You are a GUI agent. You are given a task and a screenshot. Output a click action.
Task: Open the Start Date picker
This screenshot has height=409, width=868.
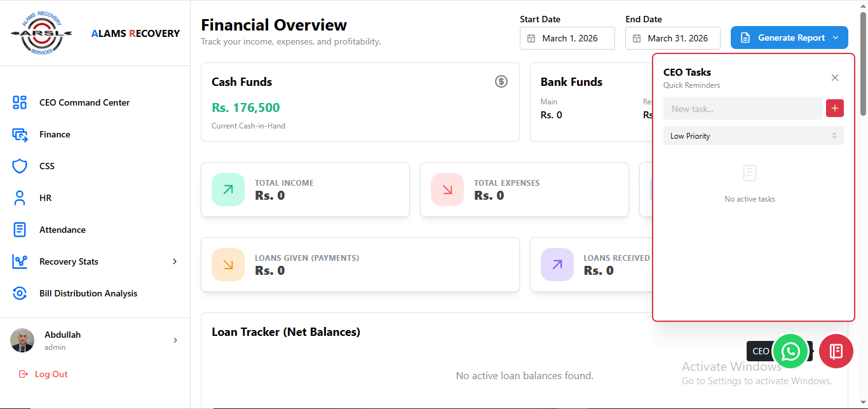567,38
